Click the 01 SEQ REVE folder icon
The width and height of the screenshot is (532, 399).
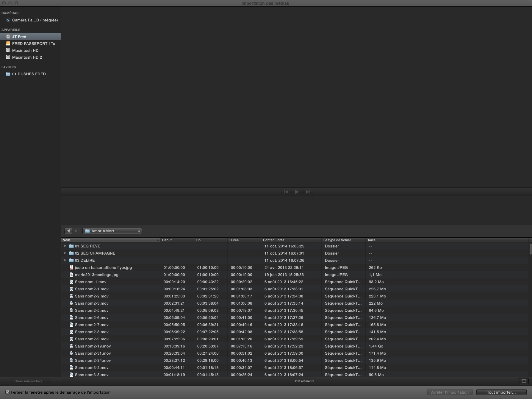(x=71, y=246)
